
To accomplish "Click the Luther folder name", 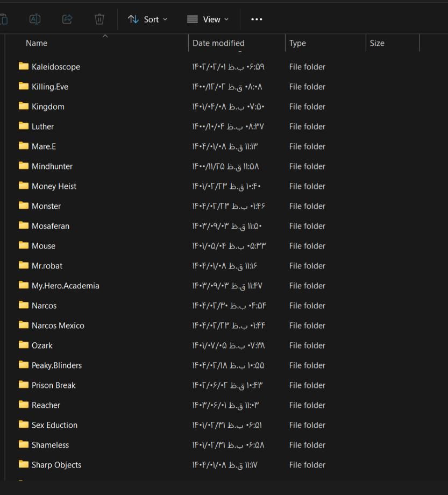I will 42,126.
